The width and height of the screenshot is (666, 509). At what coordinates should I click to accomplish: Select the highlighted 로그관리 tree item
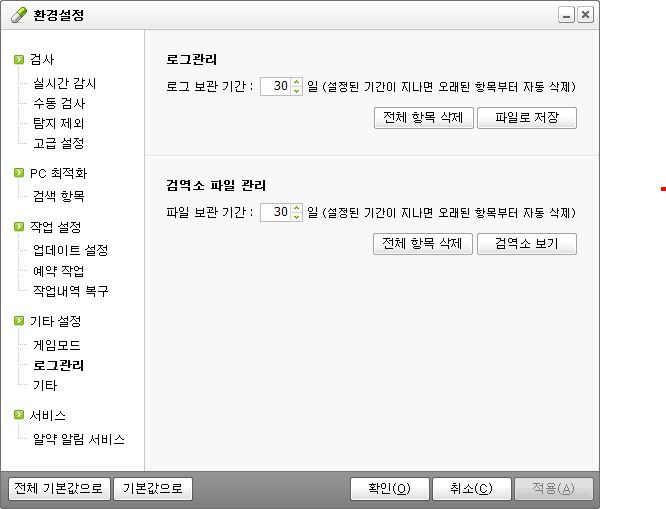[x=59, y=365]
